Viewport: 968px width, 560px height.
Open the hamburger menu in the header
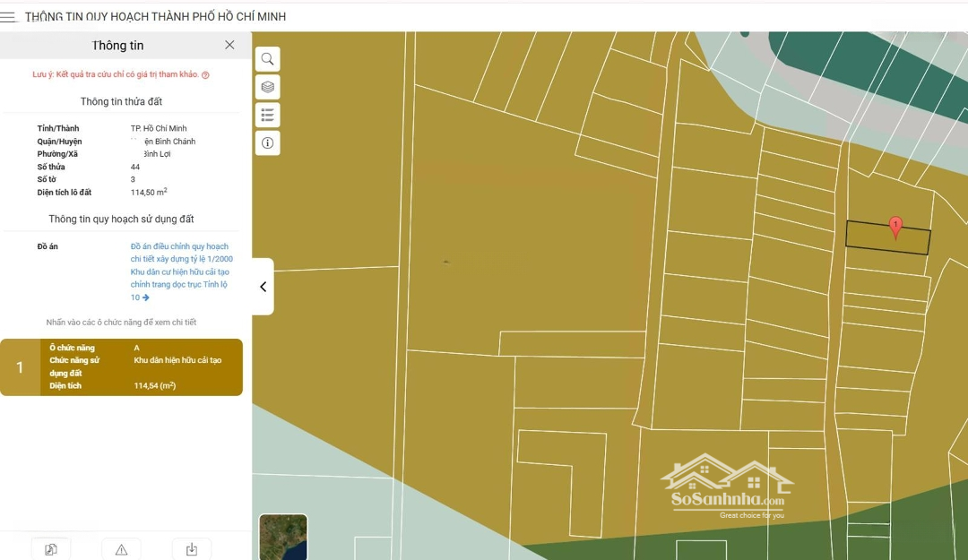pos(8,17)
